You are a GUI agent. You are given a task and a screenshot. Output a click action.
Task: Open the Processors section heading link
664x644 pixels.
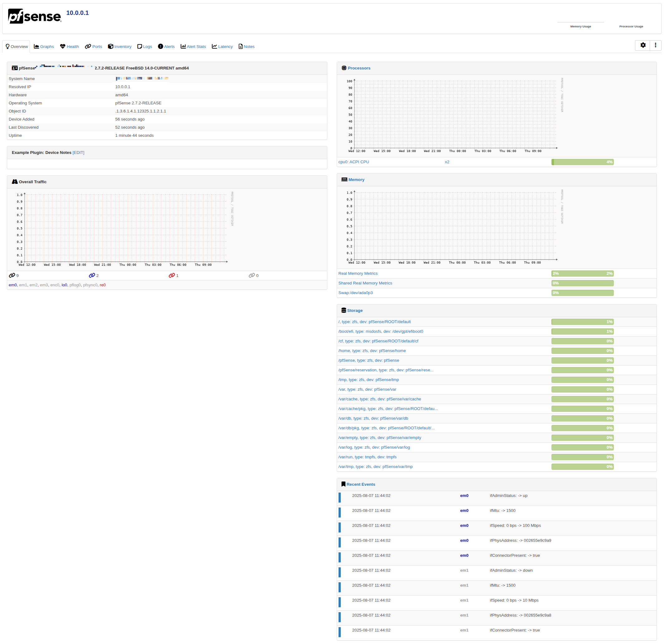click(359, 68)
